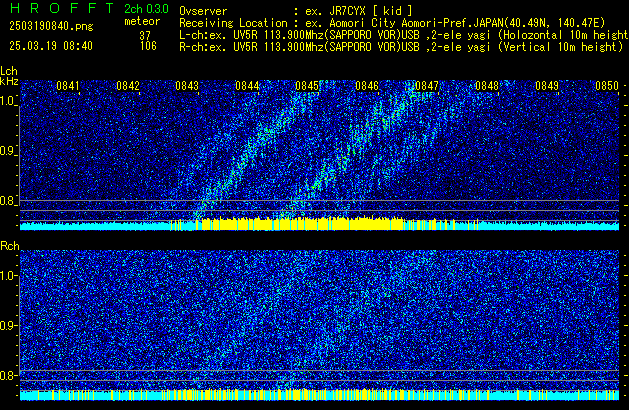The height and width of the screenshot is (410, 629).
Task: Click the Rch channel label
Action: click(10, 246)
